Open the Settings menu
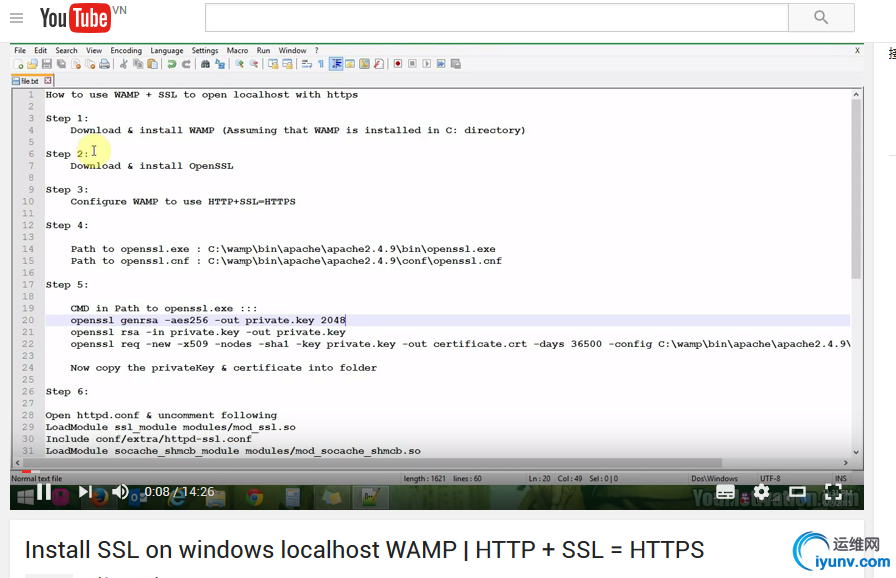The image size is (896, 578). pos(205,50)
